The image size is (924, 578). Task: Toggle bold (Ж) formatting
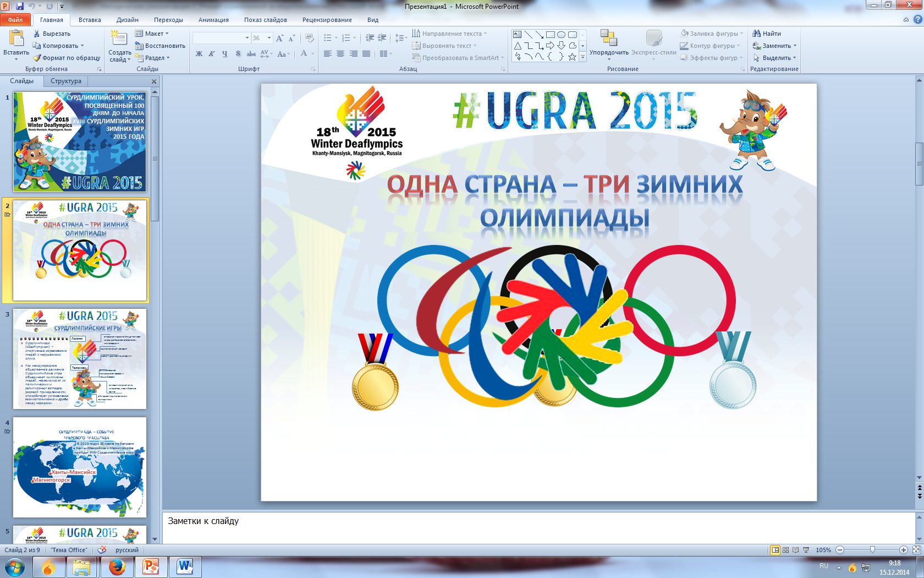tap(199, 53)
